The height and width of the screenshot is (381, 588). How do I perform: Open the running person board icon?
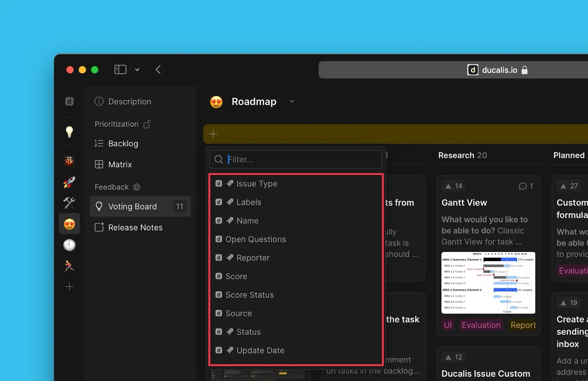pyautogui.click(x=69, y=266)
